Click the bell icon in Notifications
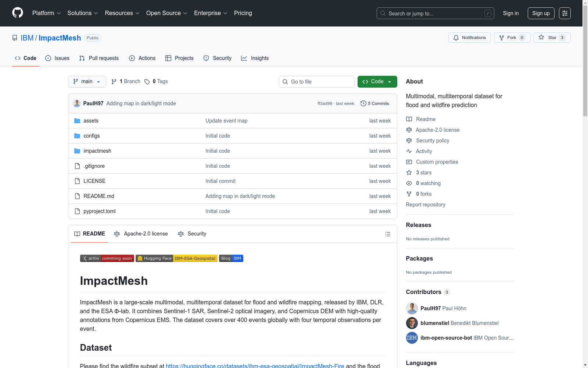588x368 pixels. click(x=456, y=38)
